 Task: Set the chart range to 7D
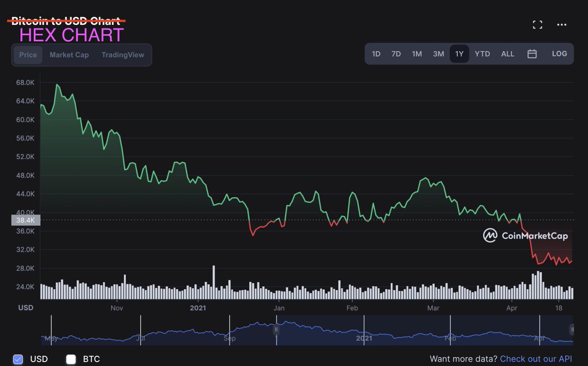click(396, 54)
